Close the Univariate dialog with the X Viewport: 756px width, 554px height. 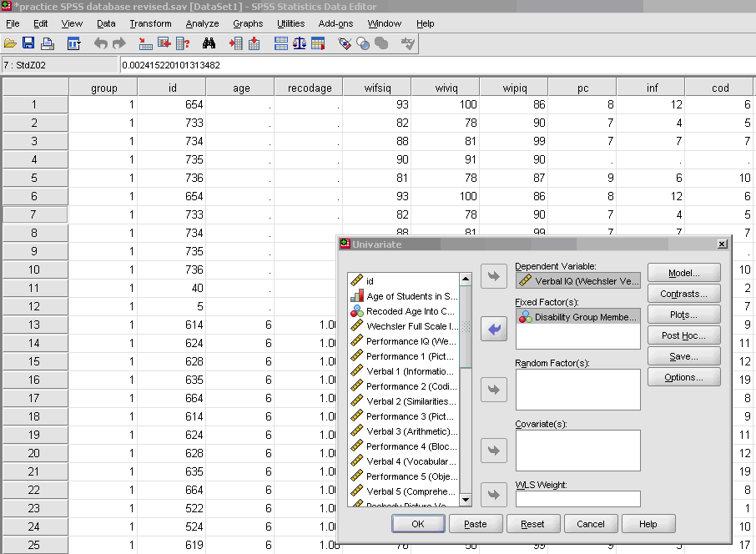pos(722,244)
